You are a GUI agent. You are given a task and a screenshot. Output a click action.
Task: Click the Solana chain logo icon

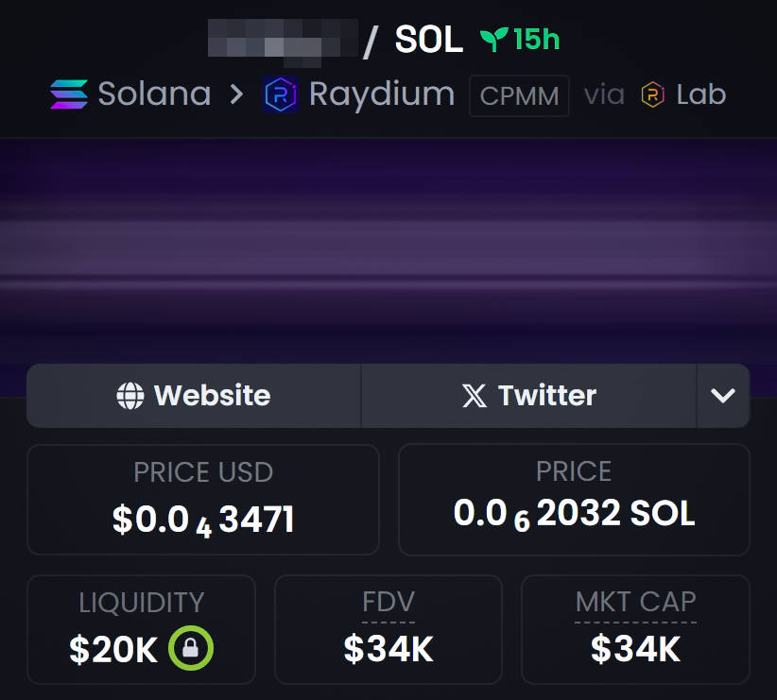tap(69, 94)
